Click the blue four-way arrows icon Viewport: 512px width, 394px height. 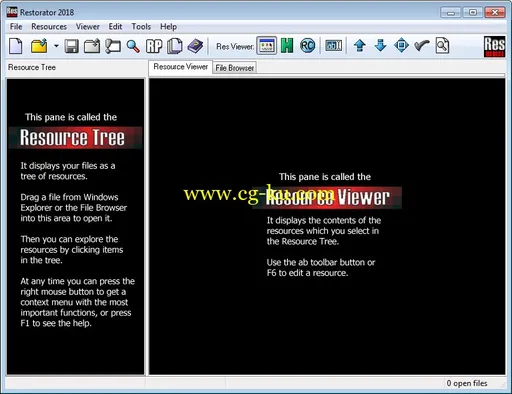[401, 46]
